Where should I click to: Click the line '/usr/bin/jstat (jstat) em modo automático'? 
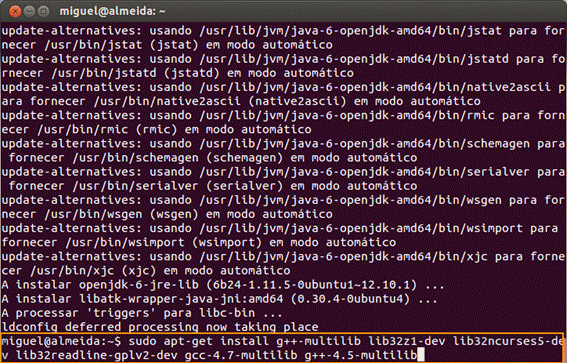tap(188, 45)
